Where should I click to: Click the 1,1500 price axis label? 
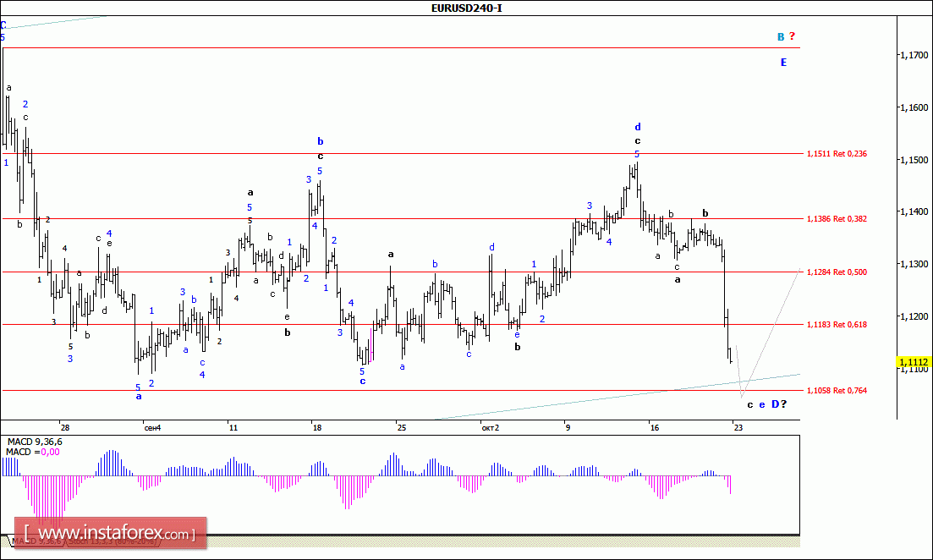coord(914,160)
